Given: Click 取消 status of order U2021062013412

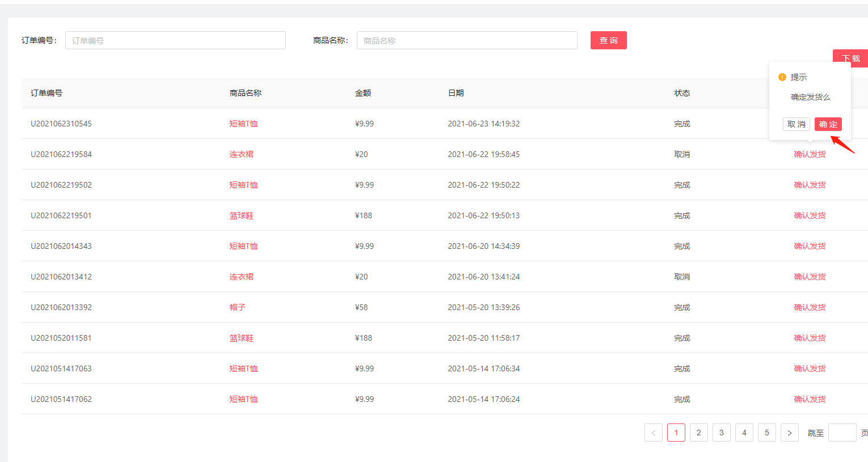Looking at the screenshot, I should 682,277.
